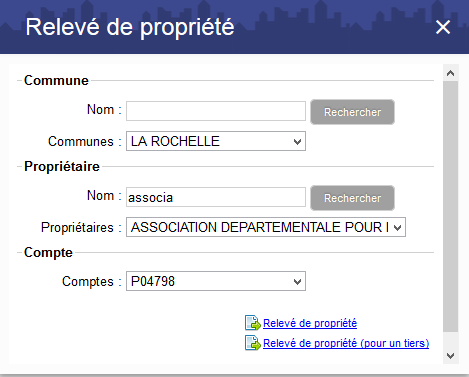Click the document icon for the pour un tiers report
Image resolution: width=469 pixels, height=377 pixels.
tap(252, 343)
